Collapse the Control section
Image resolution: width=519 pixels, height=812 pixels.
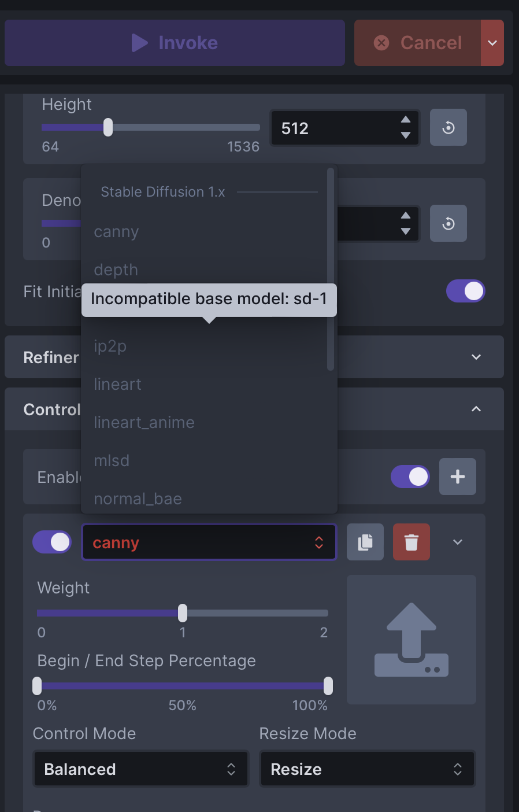(476, 409)
